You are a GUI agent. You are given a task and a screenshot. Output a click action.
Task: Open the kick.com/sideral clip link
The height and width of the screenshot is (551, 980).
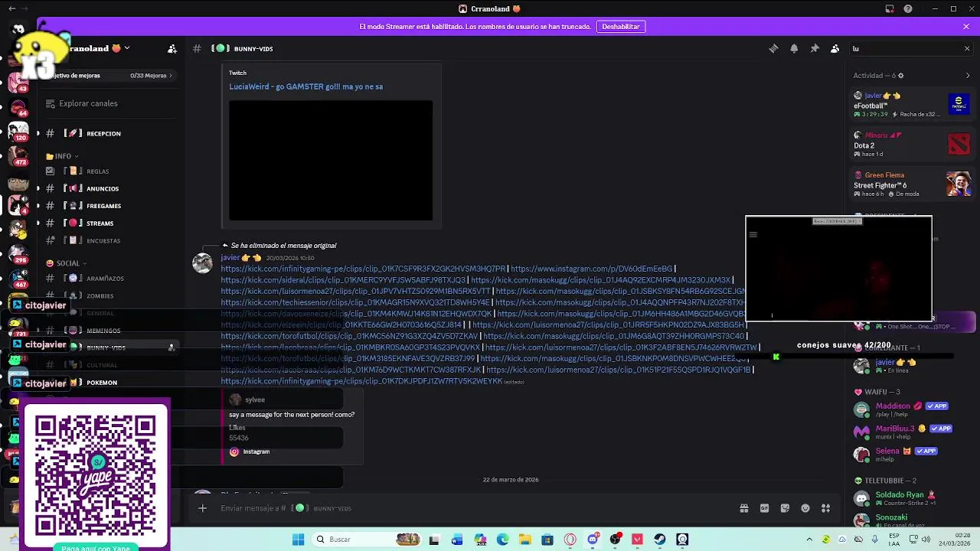pos(343,280)
